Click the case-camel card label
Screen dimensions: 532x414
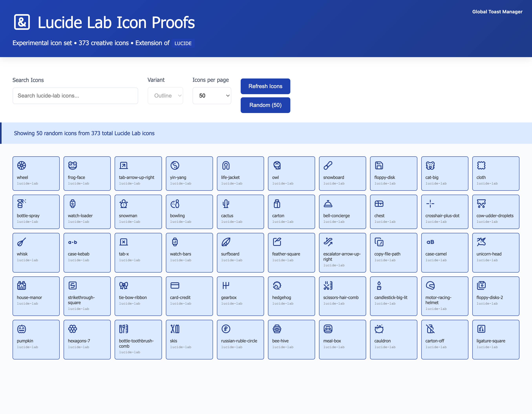436,254
